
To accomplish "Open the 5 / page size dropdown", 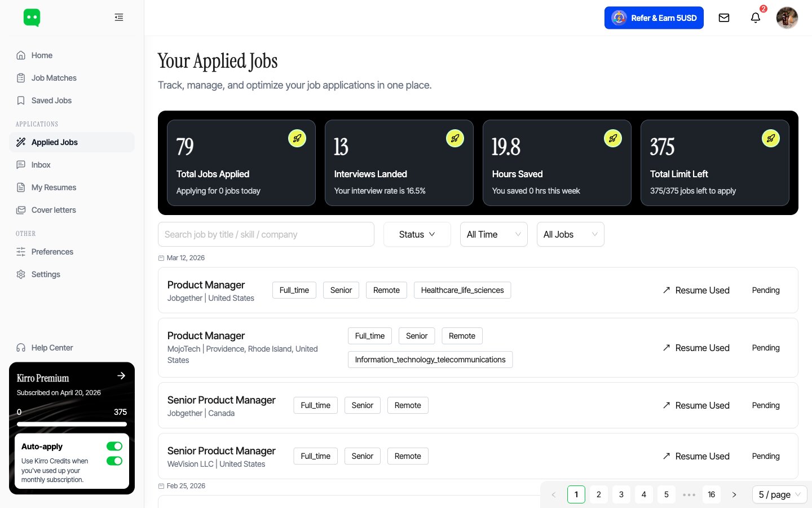I will coord(780,494).
